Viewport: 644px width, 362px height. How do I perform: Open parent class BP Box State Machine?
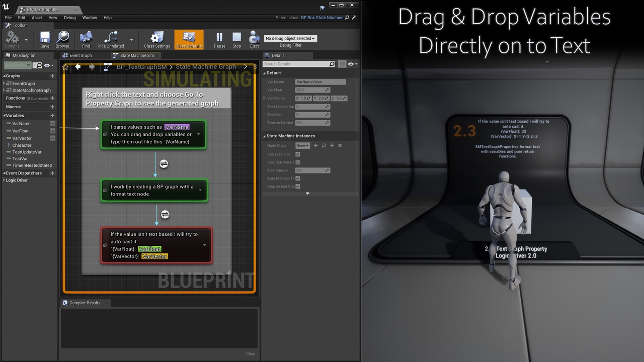(321, 17)
